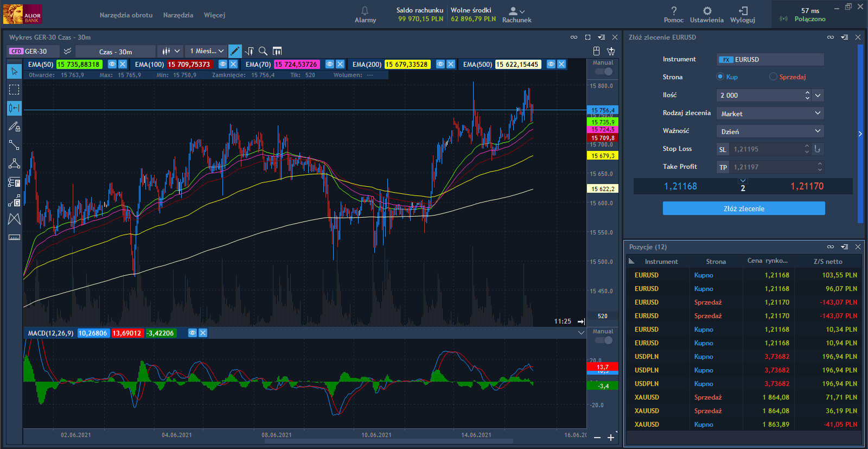Maximize the chart panel
The width and height of the screenshot is (868, 449).
pos(588,37)
